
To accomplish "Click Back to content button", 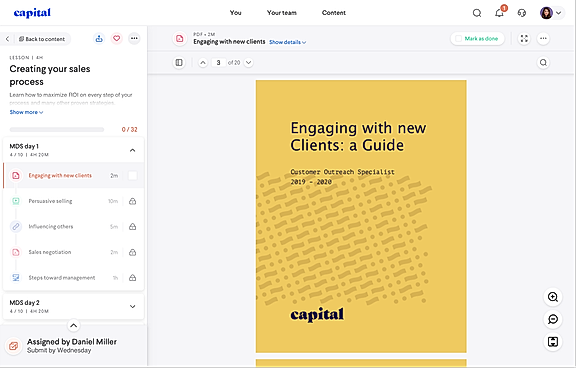I will [x=42, y=39].
